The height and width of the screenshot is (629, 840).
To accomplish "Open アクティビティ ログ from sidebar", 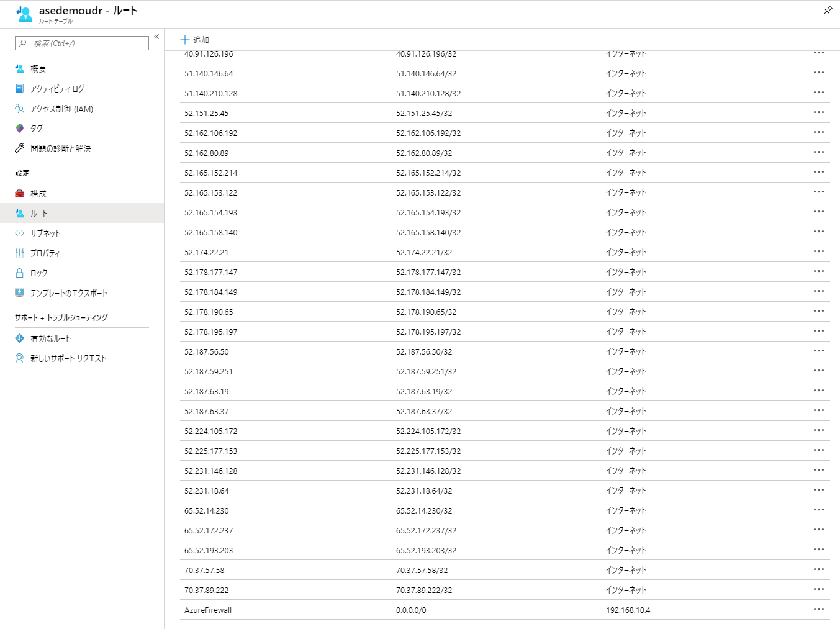I will (56, 89).
